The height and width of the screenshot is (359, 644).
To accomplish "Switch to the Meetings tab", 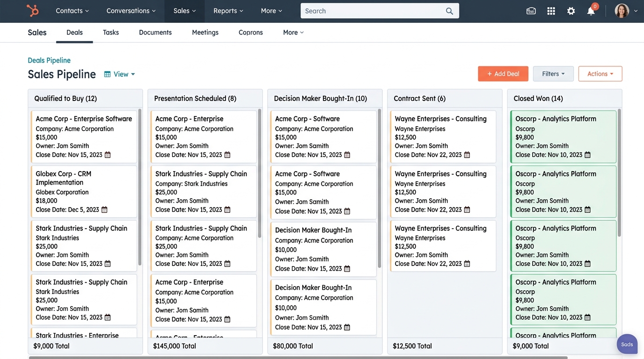I will point(205,32).
